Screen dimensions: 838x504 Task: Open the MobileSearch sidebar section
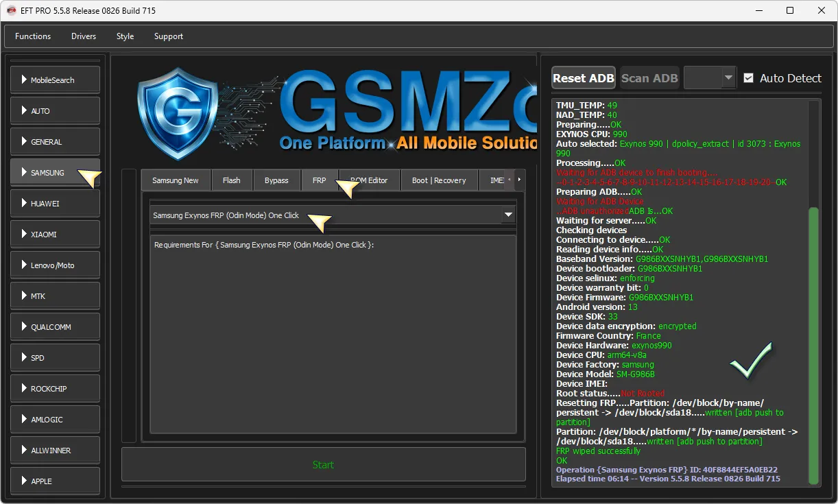click(55, 80)
